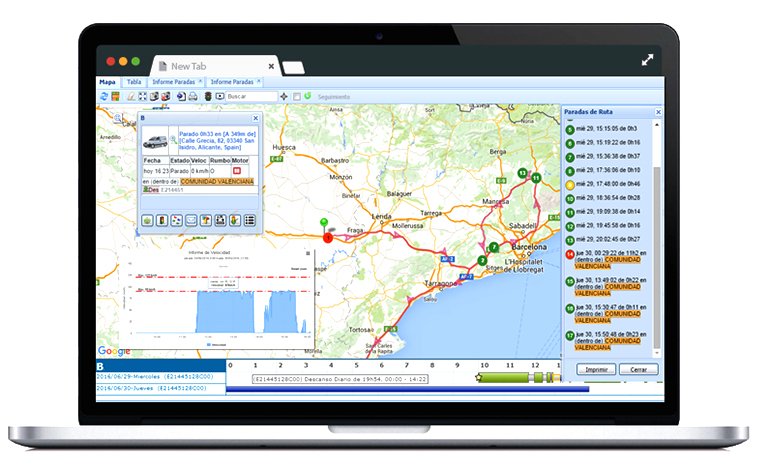Toggle the Seguimiento checkbox in the toolbar
Viewport: 770px width, 467px height.
click(x=297, y=96)
